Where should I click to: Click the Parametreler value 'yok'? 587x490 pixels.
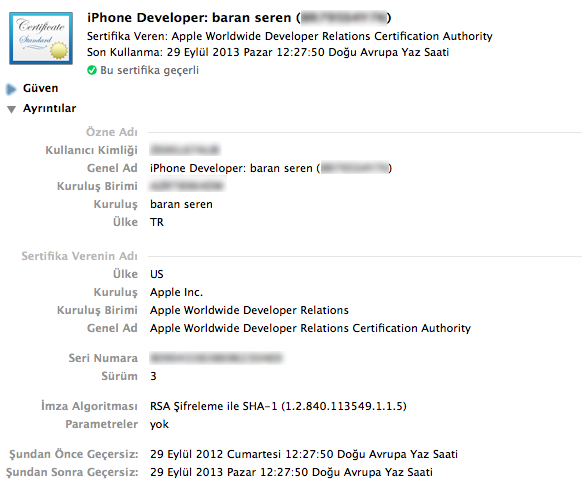pyautogui.click(x=159, y=424)
